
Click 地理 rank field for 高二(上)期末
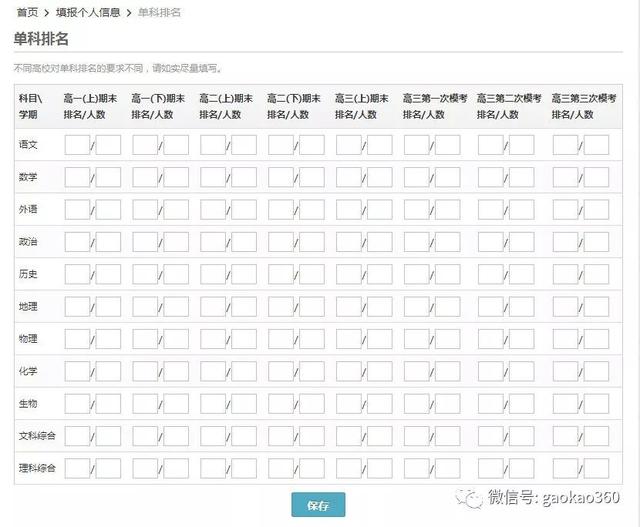coord(213,307)
